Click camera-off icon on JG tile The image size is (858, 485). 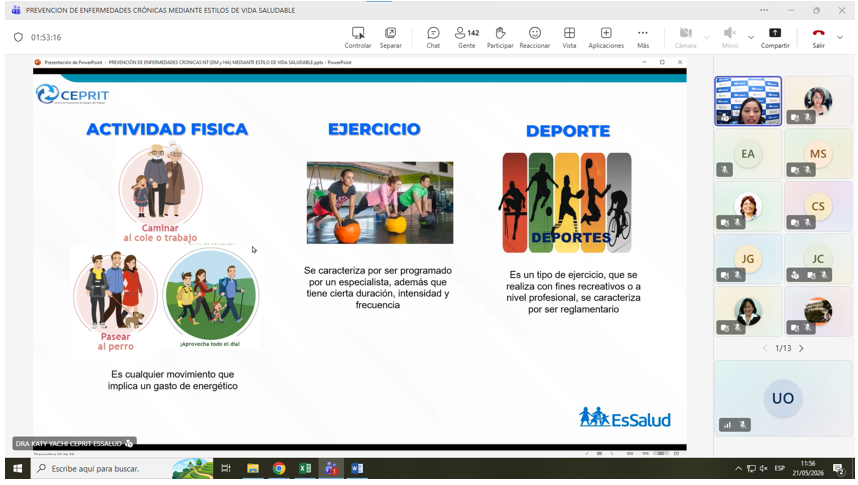(725, 275)
